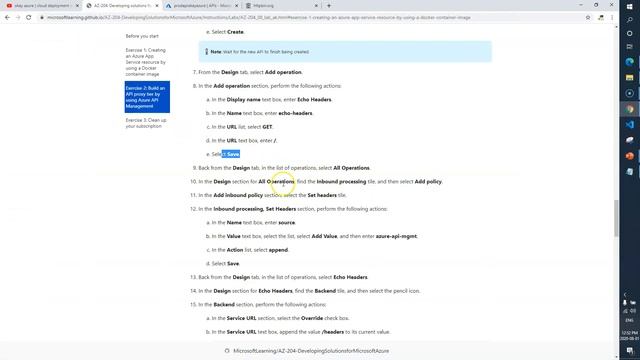640x360 pixels.
Task: Launch Microsoft Edge from the taskbar
Action: [629, 62]
